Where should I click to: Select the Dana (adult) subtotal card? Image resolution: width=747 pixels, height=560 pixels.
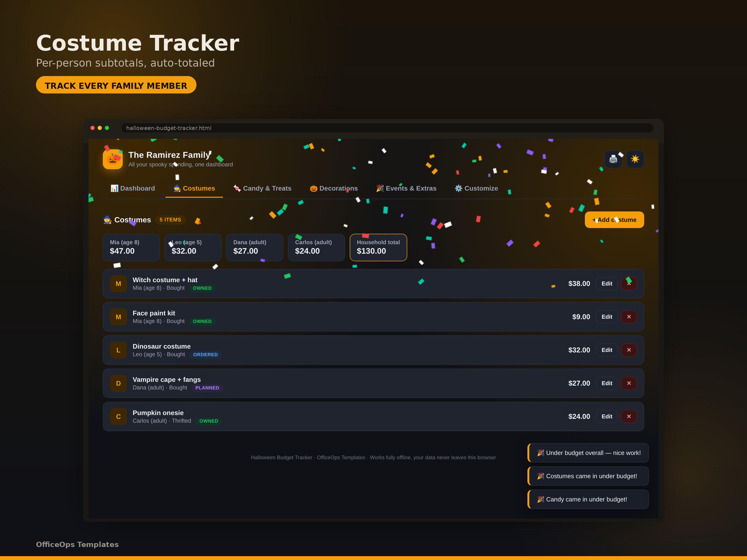point(255,248)
